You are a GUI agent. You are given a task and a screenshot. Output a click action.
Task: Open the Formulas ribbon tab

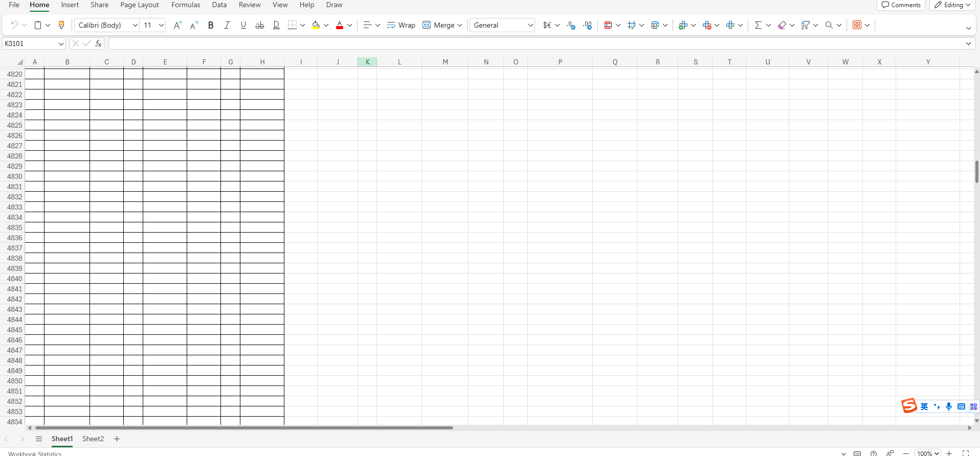(x=186, y=5)
